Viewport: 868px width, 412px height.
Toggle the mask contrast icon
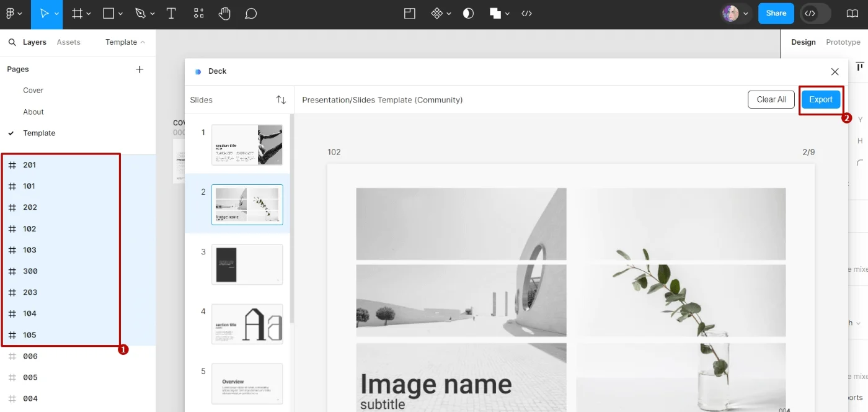point(468,14)
